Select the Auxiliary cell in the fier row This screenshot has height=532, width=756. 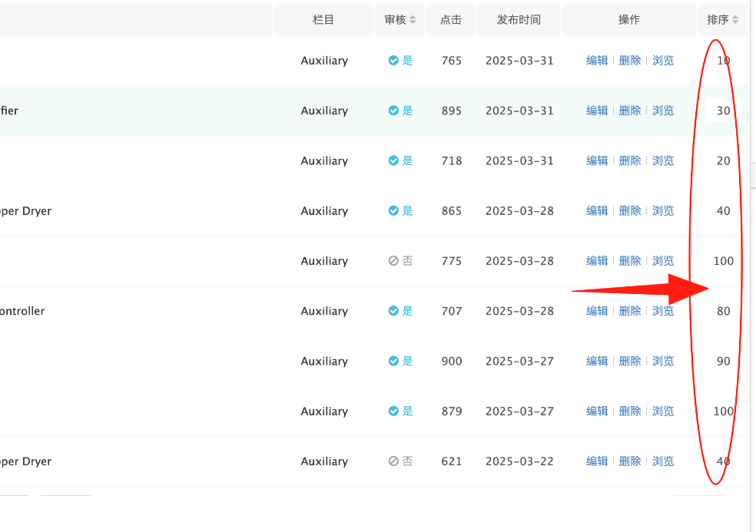pyautogui.click(x=324, y=111)
